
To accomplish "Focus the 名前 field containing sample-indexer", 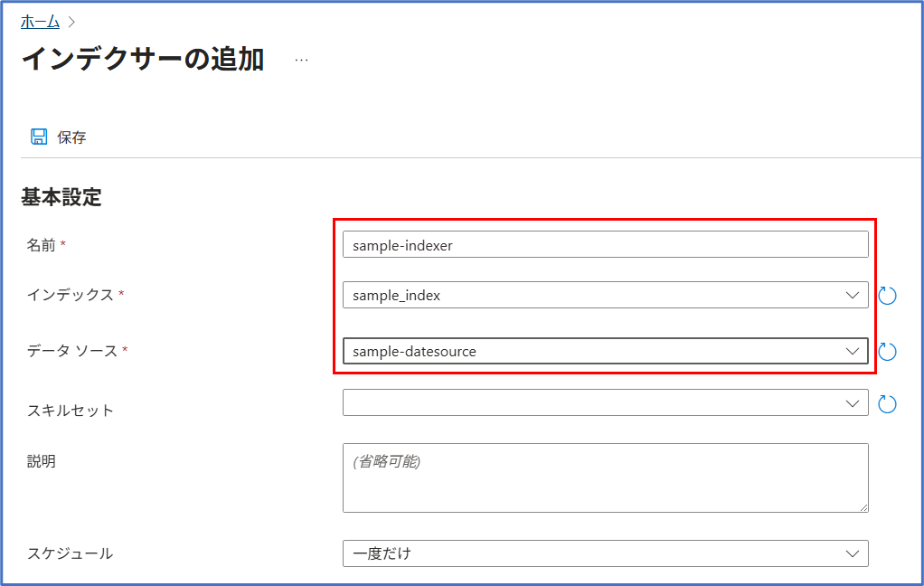I will [605, 244].
